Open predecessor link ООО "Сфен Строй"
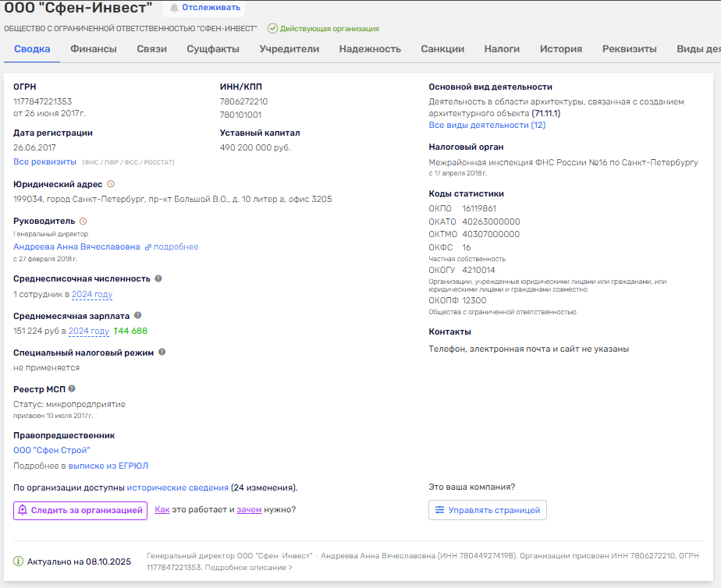The image size is (721, 588). point(51,450)
